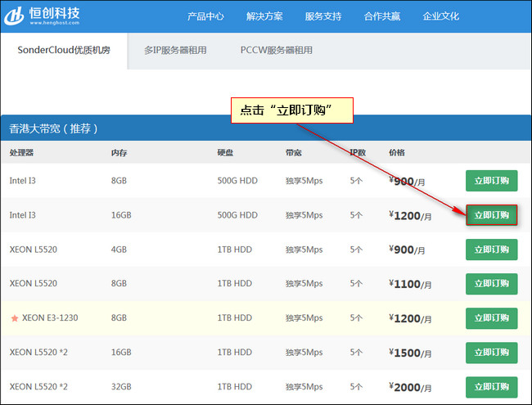Screen dimensions: 532x405
Task: Click the 内存 column header
Action: click(119, 153)
